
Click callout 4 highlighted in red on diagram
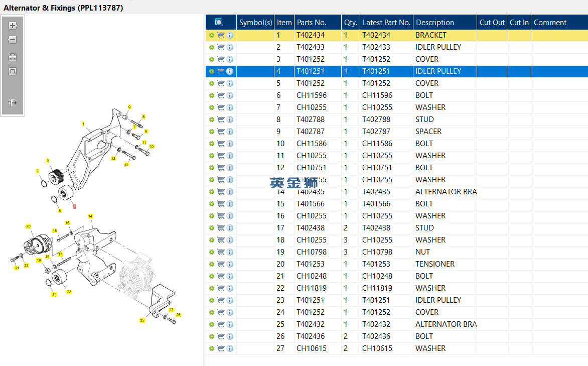point(75,206)
